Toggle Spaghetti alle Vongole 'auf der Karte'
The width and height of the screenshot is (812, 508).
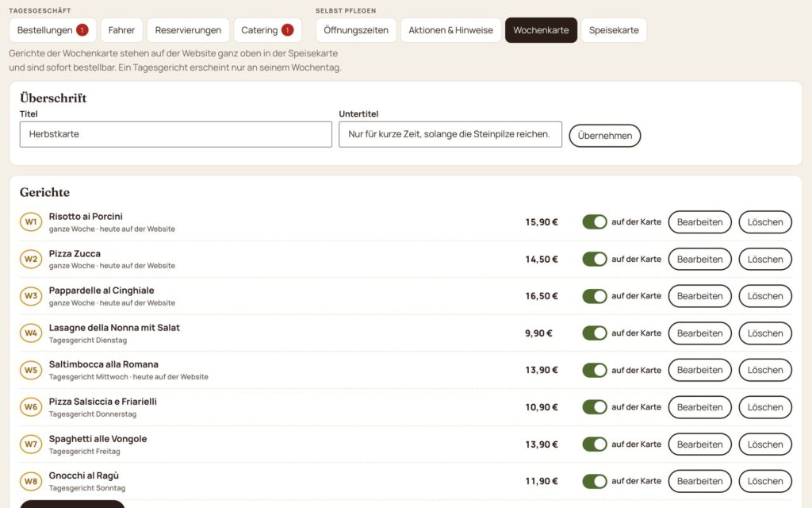click(x=595, y=444)
